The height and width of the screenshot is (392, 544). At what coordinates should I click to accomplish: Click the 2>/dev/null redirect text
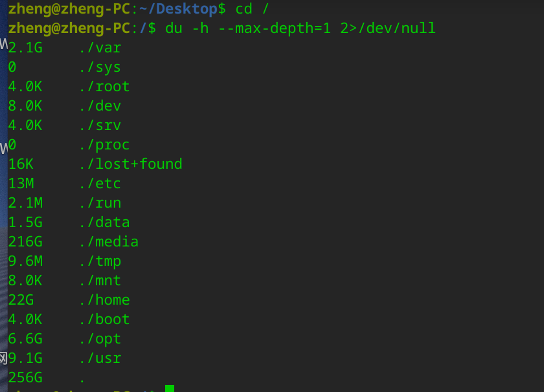tap(387, 28)
